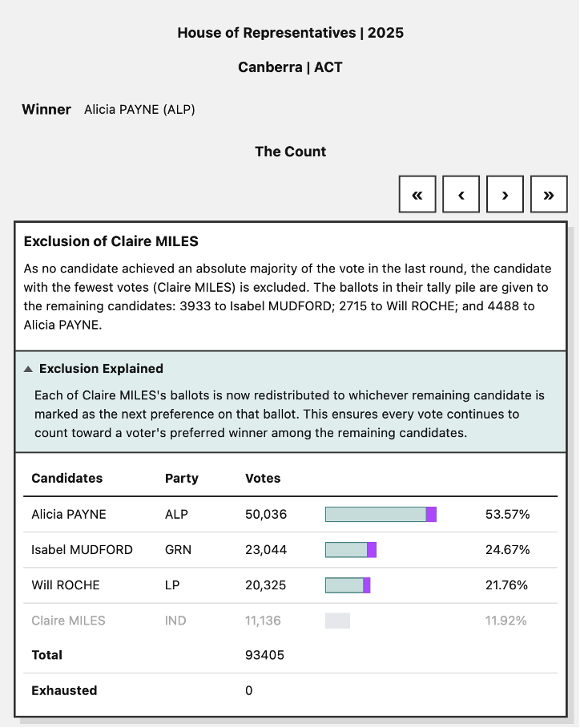Click the single left chevron navigation icon

coord(461,194)
